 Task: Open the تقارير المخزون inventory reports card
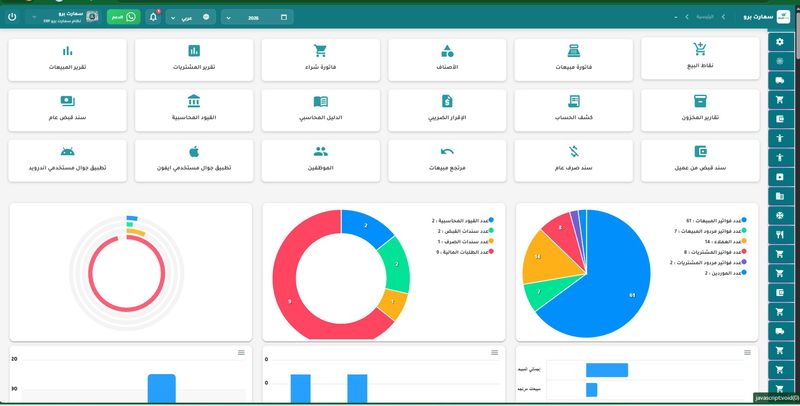(x=699, y=110)
